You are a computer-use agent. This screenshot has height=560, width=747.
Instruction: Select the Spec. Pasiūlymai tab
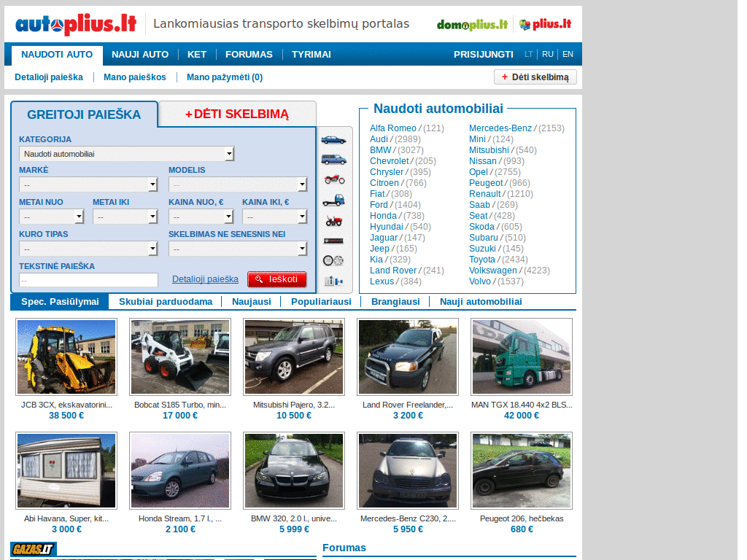[x=60, y=301]
